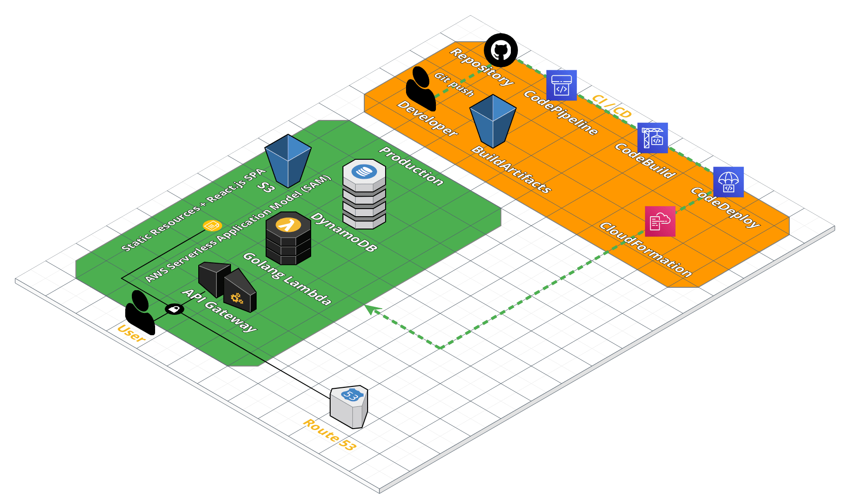Select the Developer person icon
The height and width of the screenshot is (504, 850).
coord(421,89)
